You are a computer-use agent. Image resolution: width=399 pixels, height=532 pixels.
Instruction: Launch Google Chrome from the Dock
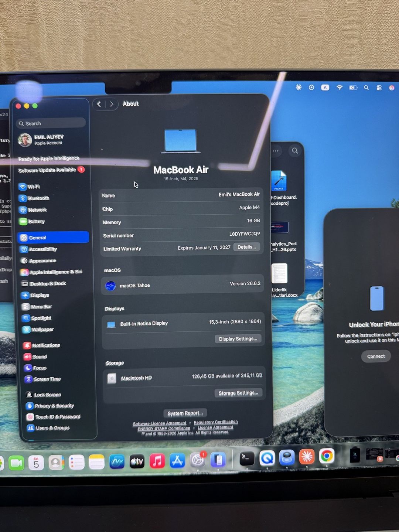click(327, 457)
